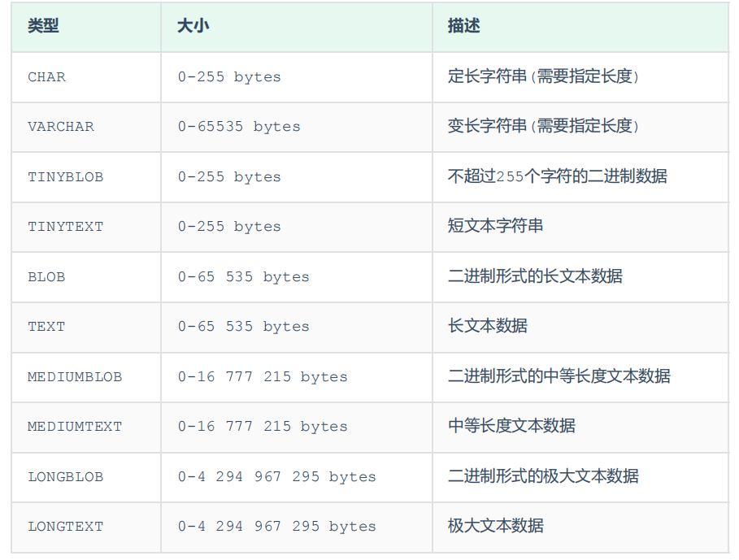Click the 0-65535 bytes size for VARCHAR
Viewport: 739px width, 560px height.
click(x=239, y=127)
